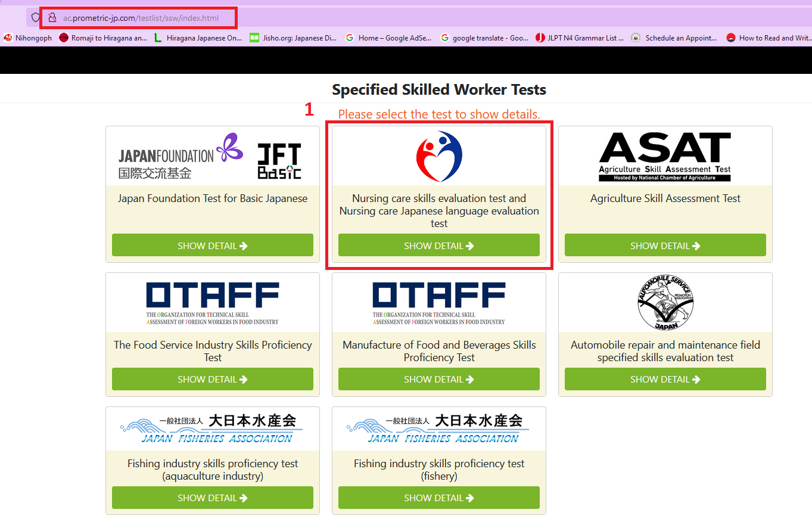Click the insecure connection lock icon

52,18
